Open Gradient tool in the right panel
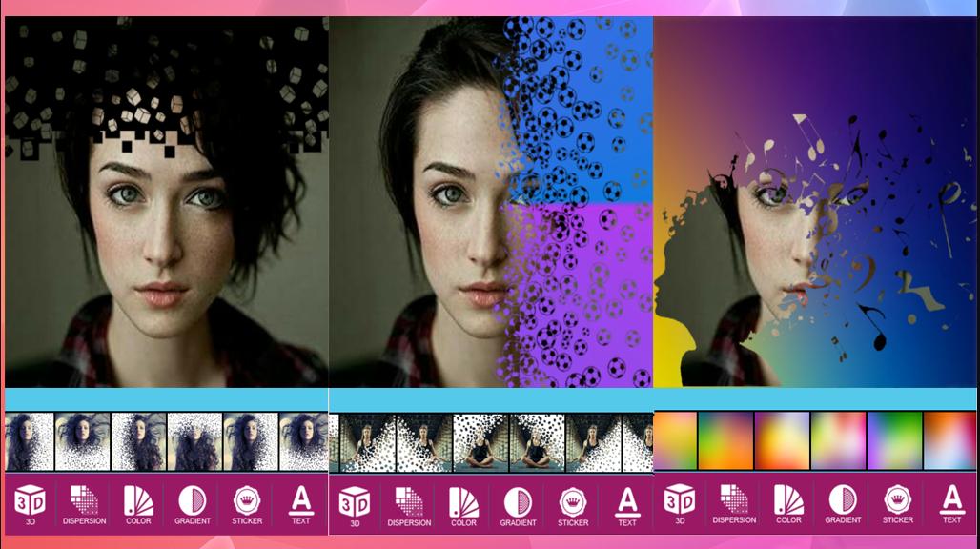 (843, 502)
